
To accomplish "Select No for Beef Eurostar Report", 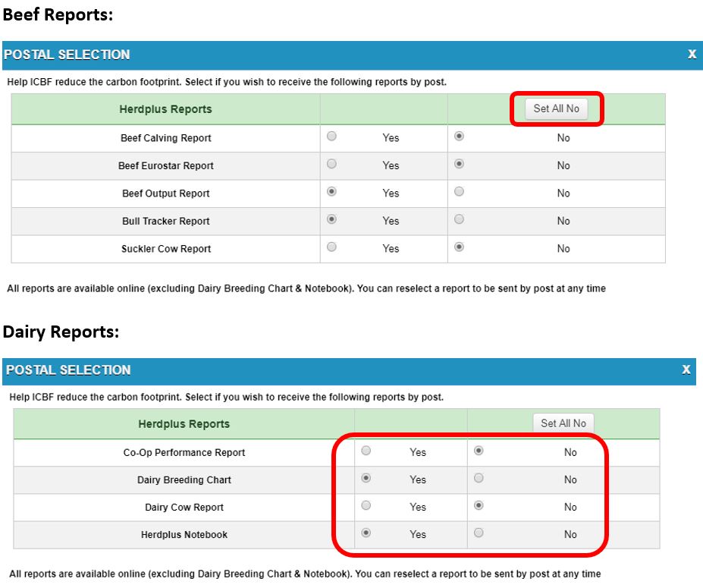I will click(x=459, y=164).
